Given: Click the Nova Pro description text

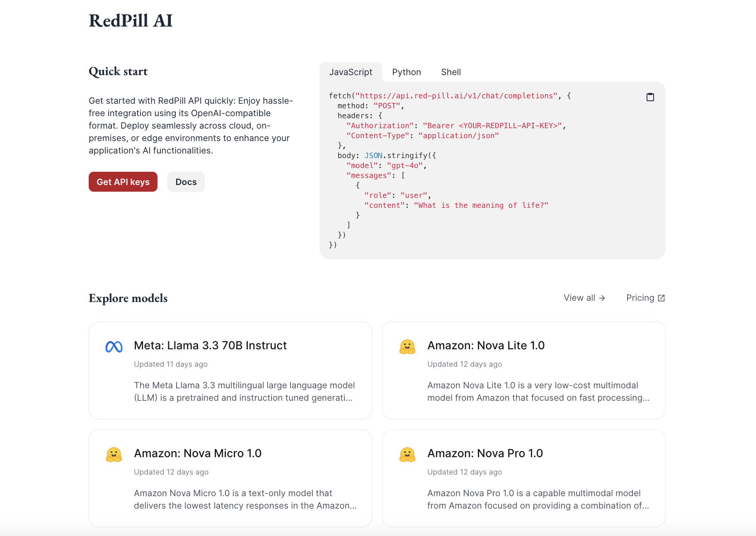Looking at the screenshot, I should tap(538, 499).
